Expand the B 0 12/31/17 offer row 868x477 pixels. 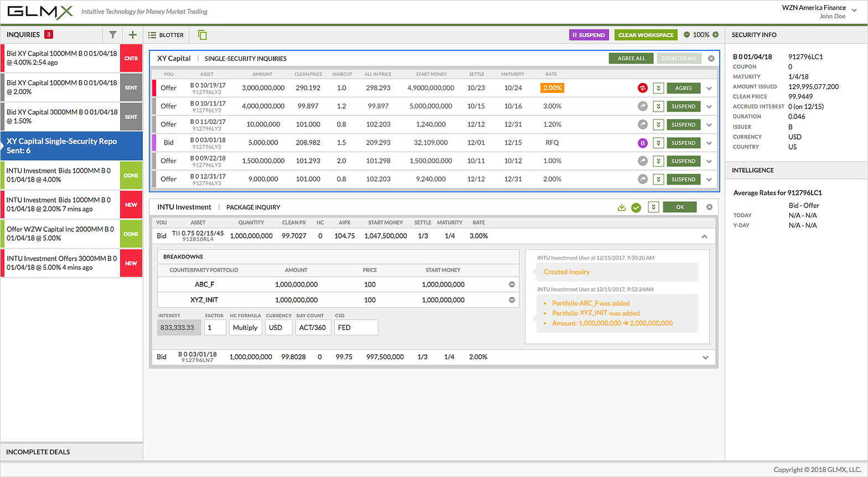click(x=709, y=180)
